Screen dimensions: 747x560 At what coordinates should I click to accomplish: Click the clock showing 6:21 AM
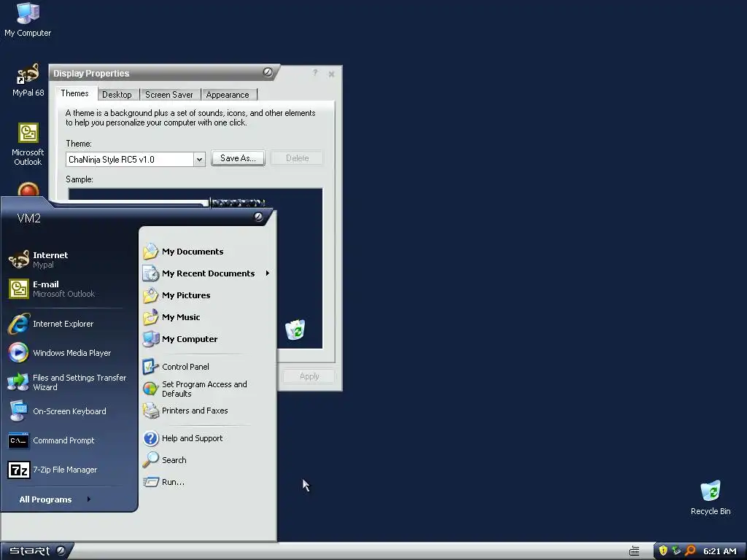pos(720,551)
